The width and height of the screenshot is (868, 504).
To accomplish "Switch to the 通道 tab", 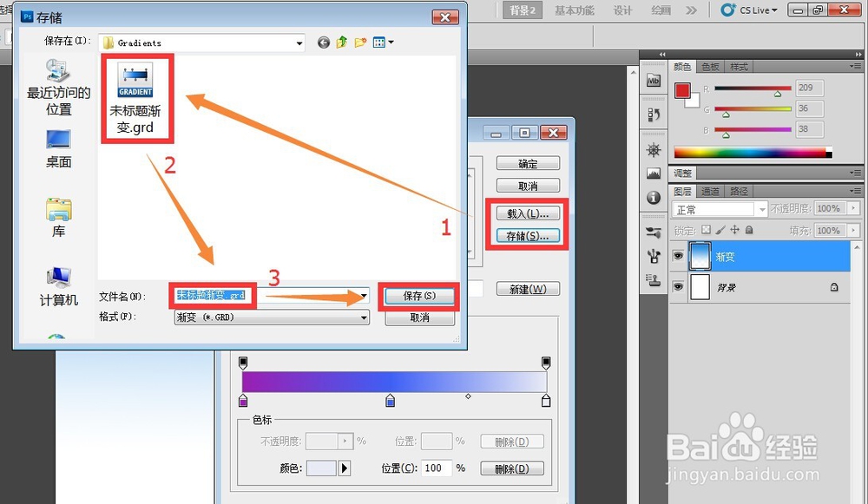I will click(710, 192).
